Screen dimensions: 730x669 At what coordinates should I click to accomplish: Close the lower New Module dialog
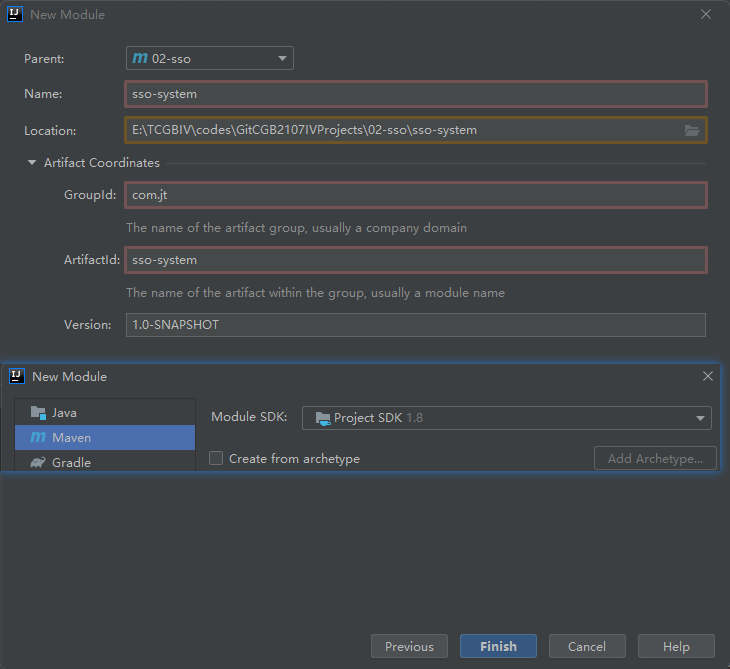(x=708, y=377)
